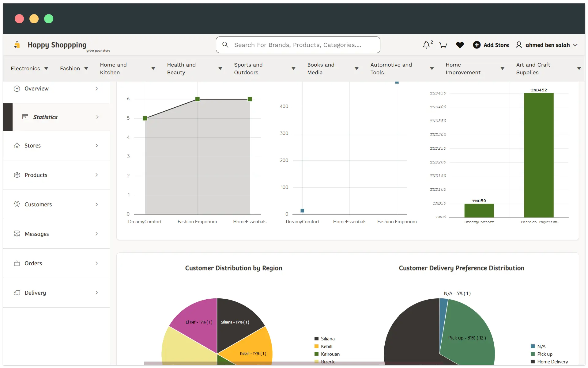Switch to the Fashion category

coord(73,68)
